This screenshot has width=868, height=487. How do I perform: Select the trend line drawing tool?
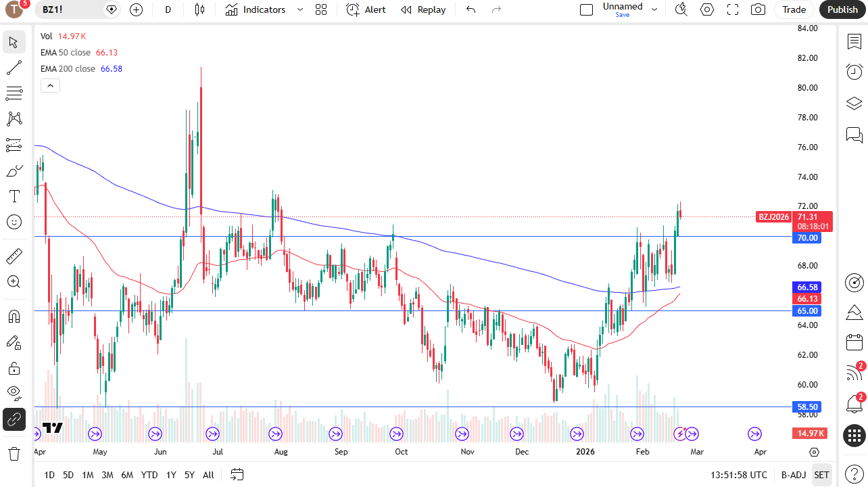click(x=14, y=68)
